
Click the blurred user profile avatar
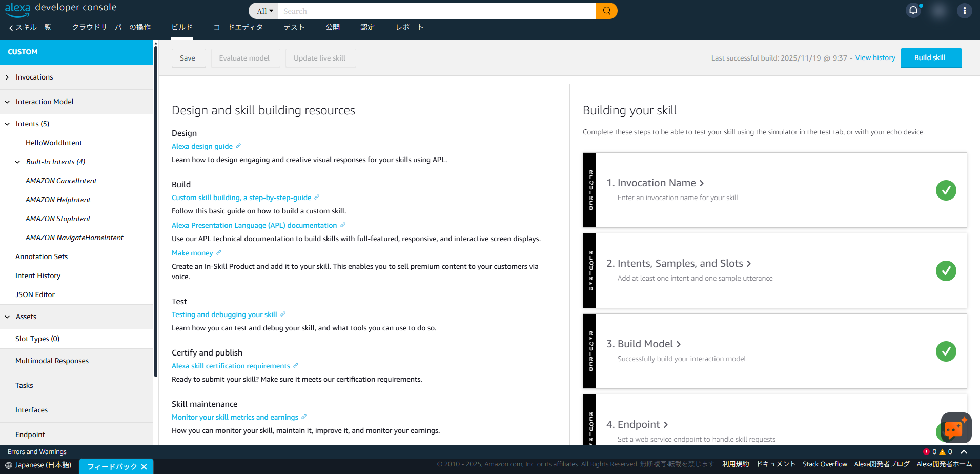click(x=939, y=11)
